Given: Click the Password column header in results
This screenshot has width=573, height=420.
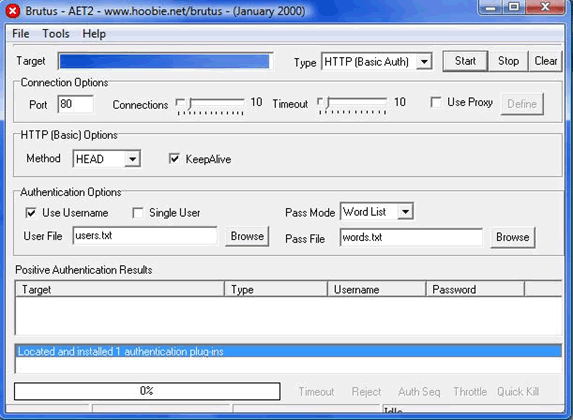Looking at the screenshot, I should click(x=475, y=289).
